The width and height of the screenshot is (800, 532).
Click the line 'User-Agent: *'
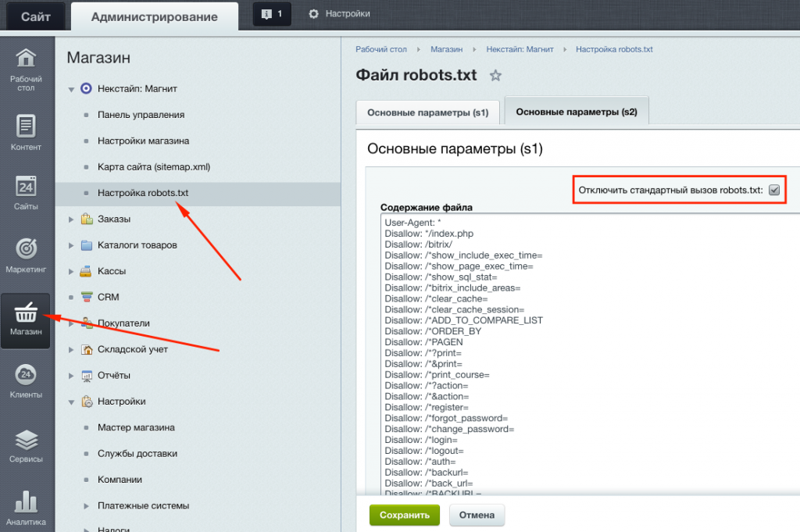pos(412,223)
